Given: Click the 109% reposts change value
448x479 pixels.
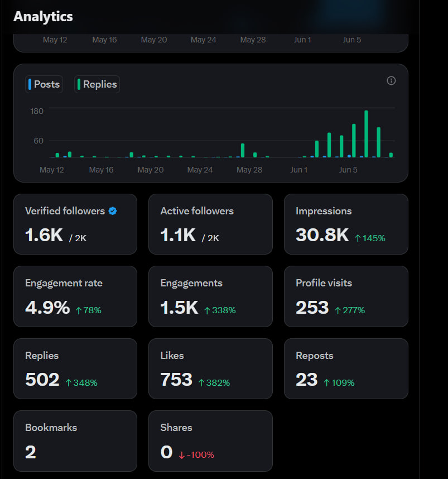Looking at the screenshot, I should click(339, 382).
